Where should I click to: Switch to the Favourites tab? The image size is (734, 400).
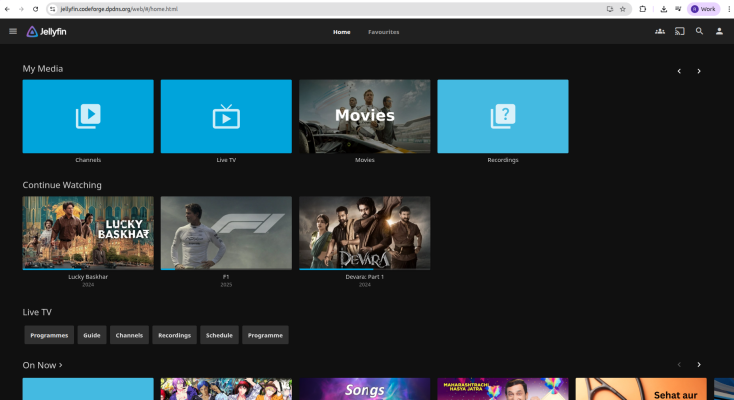coord(383,32)
